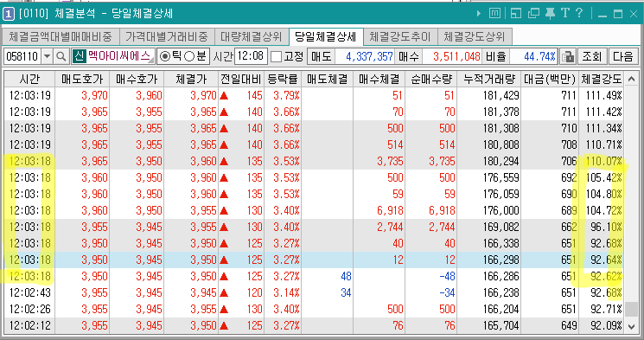Image resolution: width=644 pixels, height=340 pixels.
Task: Click the 체결가 column header
Action: pyautogui.click(x=191, y=79)
